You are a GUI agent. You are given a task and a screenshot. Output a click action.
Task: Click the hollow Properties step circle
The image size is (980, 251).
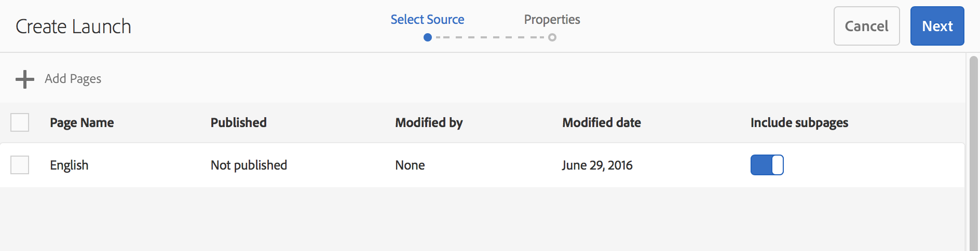coord(552,37)
